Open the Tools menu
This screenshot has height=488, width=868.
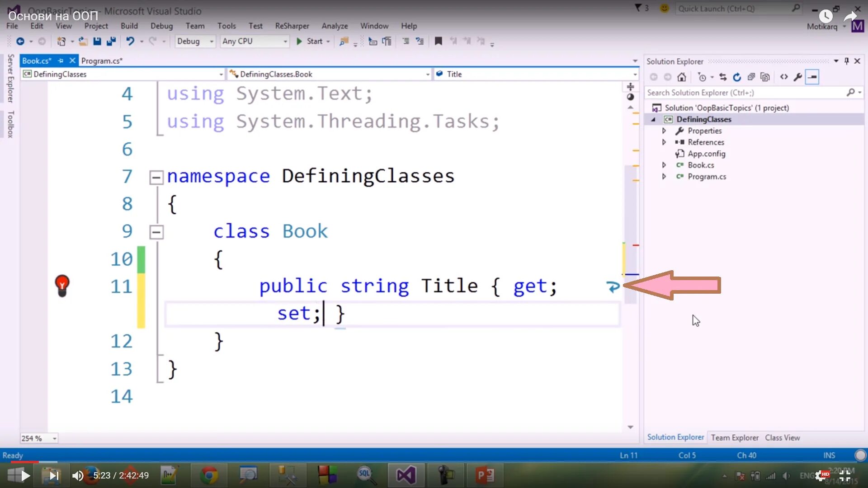pos(226,26)
